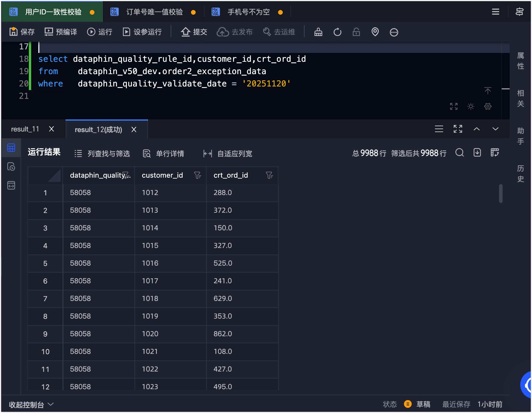Click the select-all corner cell of table
Viewport: 532px width, 413px height.
pyautogui.click(x=45, y=175)
